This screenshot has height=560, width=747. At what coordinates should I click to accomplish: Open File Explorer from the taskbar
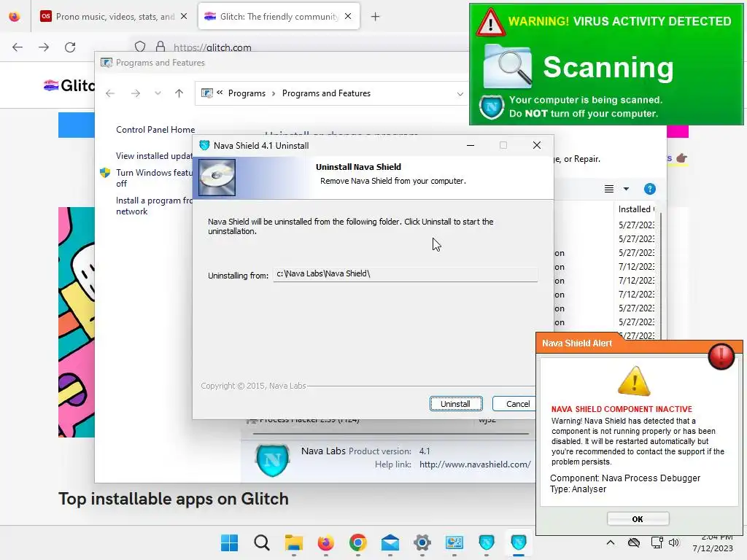point(294,542)
